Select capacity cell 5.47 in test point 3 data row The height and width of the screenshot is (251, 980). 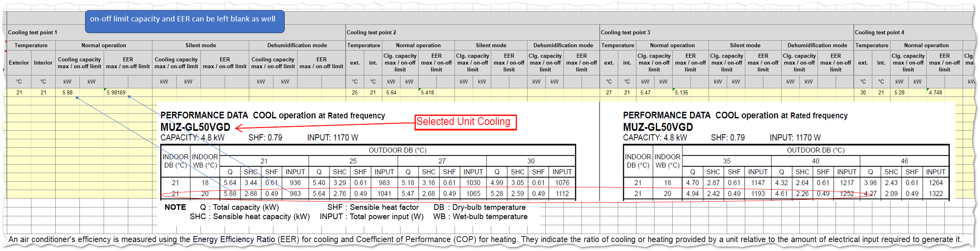coord(645,92)
